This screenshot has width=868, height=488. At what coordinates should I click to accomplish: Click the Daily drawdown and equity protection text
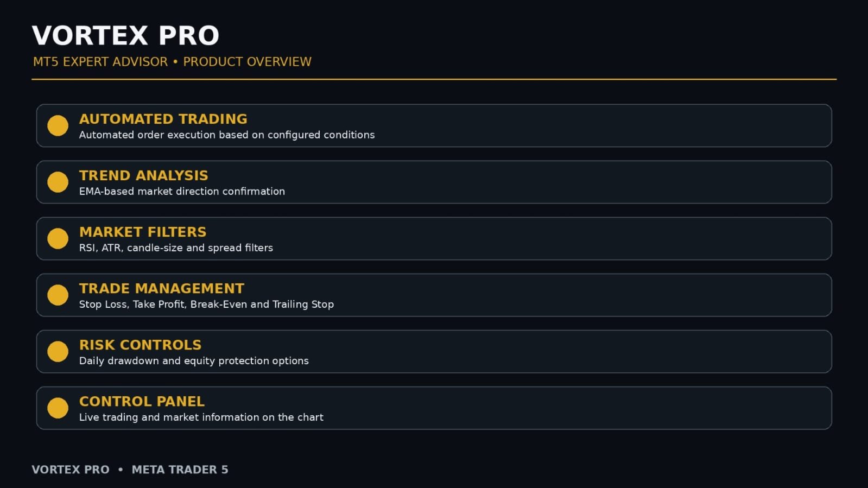194,360
